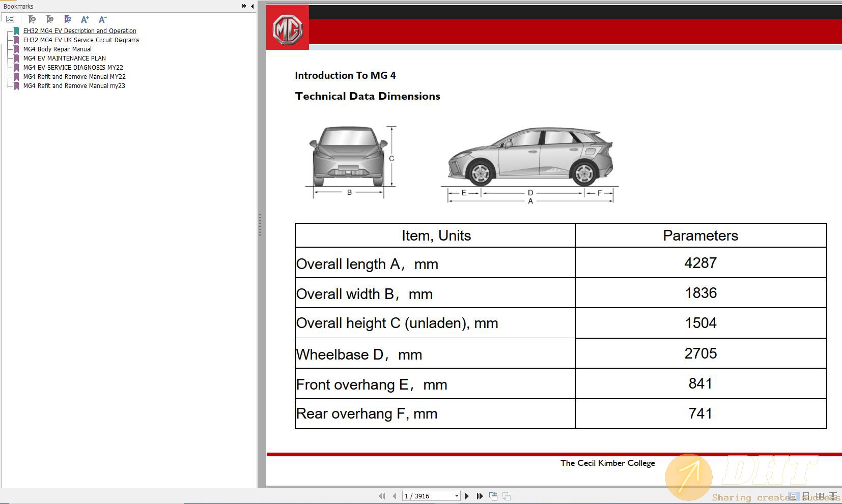Click the next view icon in navigation bar
Screen dimensions: 842x504
pos(507,496)
